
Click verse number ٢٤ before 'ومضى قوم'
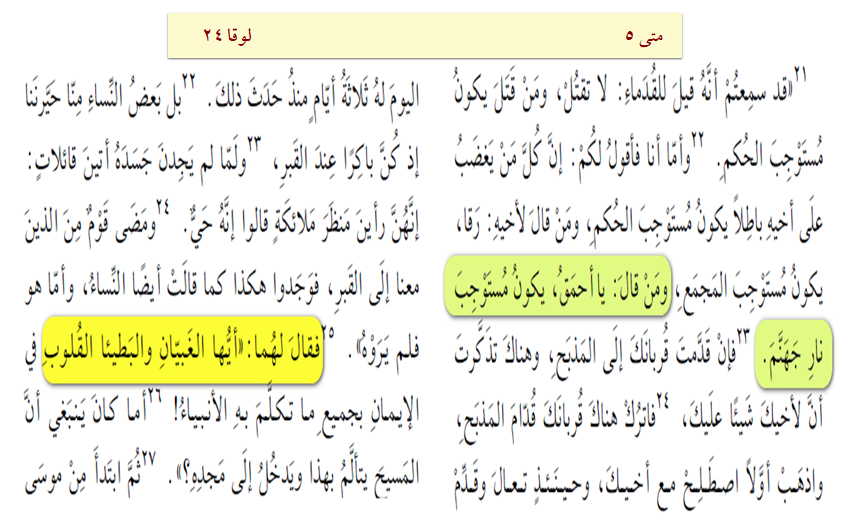pyautogui.click(x=162, y=207)
